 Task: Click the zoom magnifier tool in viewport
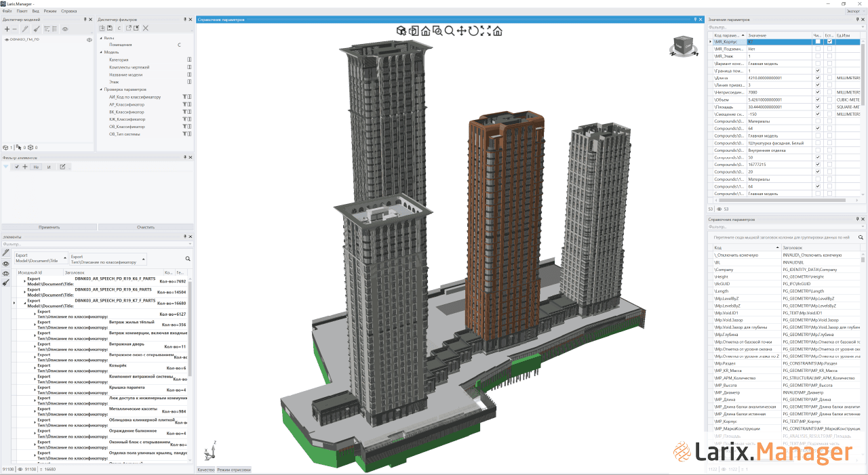(x=449, y=30)
